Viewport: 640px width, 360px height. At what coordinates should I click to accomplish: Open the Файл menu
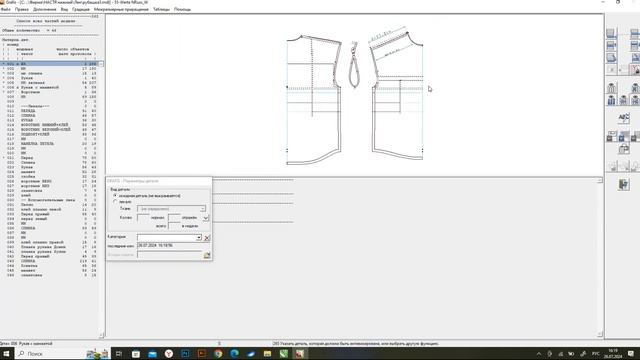tap(6, 9)
